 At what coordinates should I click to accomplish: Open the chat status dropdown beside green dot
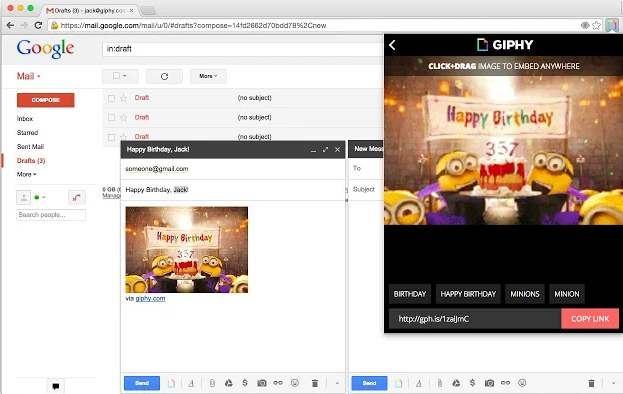coord(43,197)
